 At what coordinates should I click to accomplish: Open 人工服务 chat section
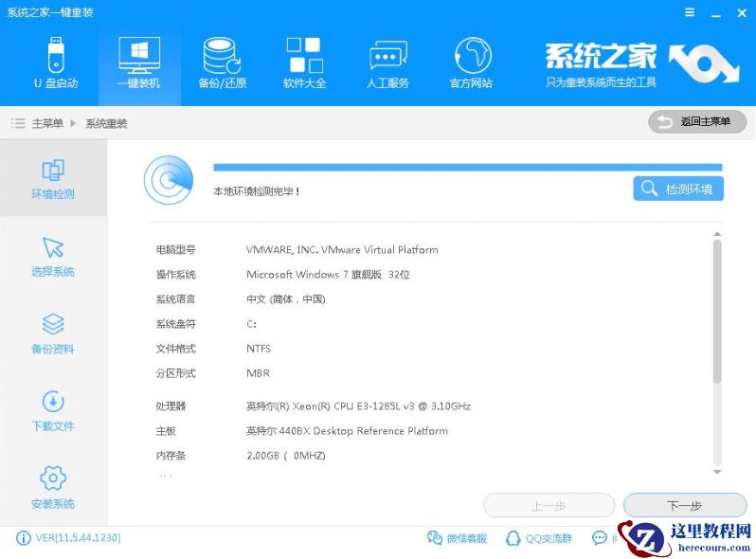click(387, 63)
